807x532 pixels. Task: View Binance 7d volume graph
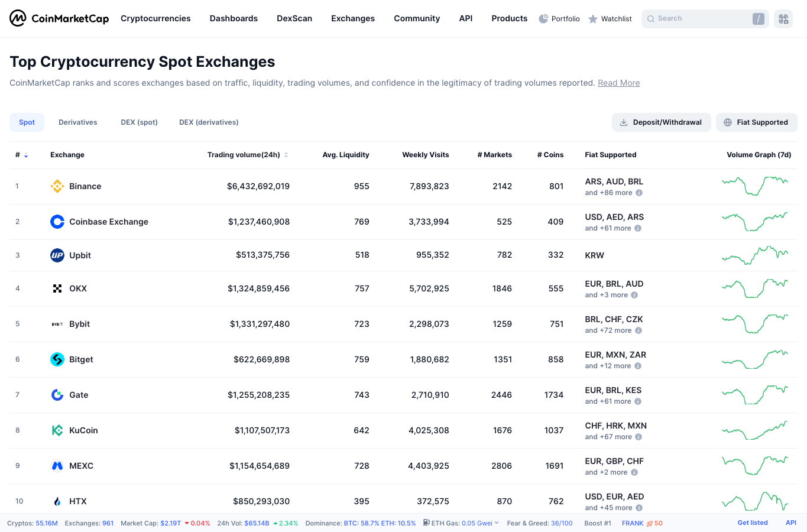(x=755, y=186)
